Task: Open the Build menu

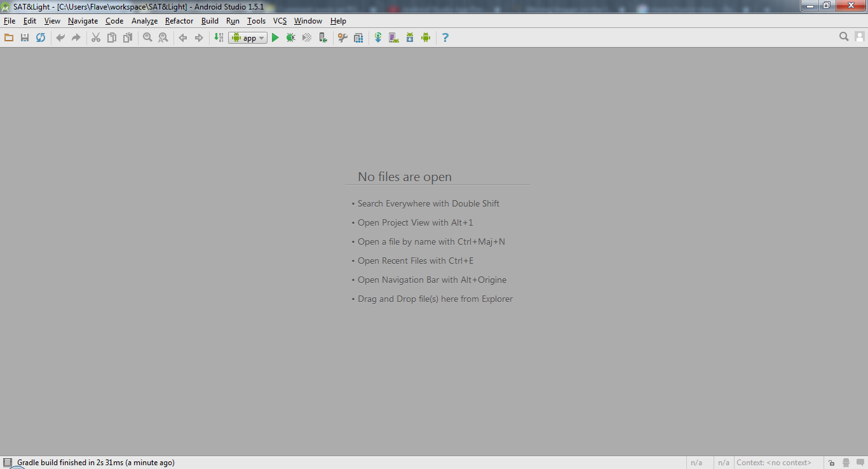Action: pos(210,21)
